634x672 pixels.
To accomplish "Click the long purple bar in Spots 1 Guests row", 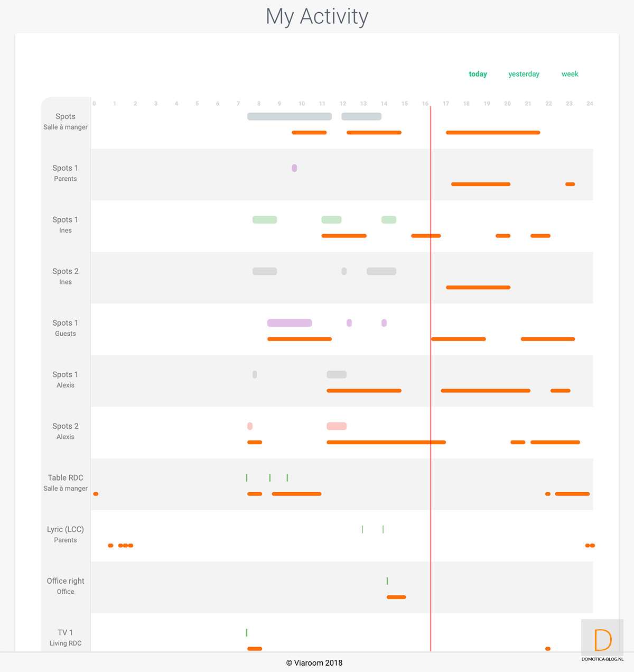I will [290, 323].
